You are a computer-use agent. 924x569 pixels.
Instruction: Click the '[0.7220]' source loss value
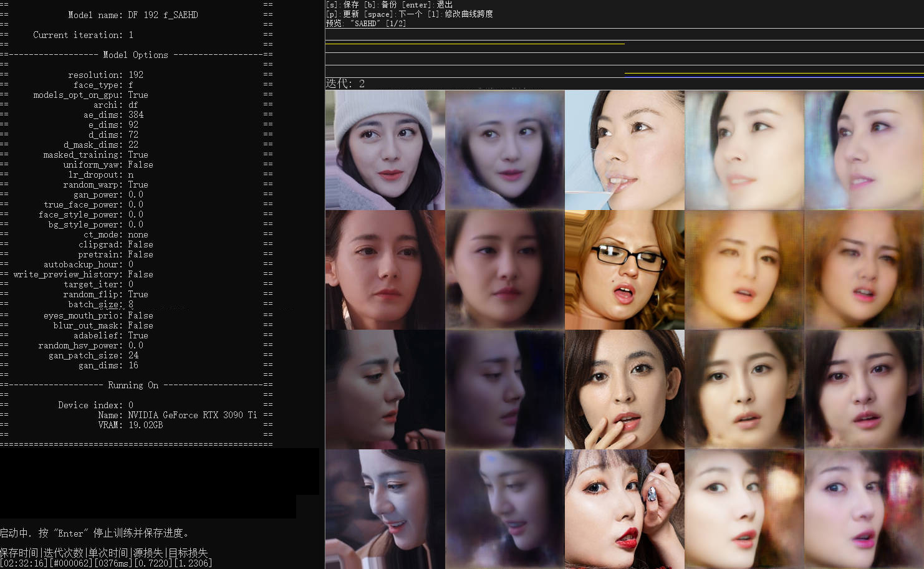(152, 563)
